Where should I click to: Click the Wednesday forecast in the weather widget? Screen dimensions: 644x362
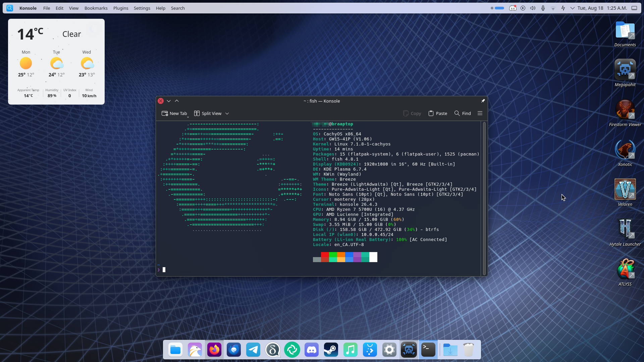[87, 63]
